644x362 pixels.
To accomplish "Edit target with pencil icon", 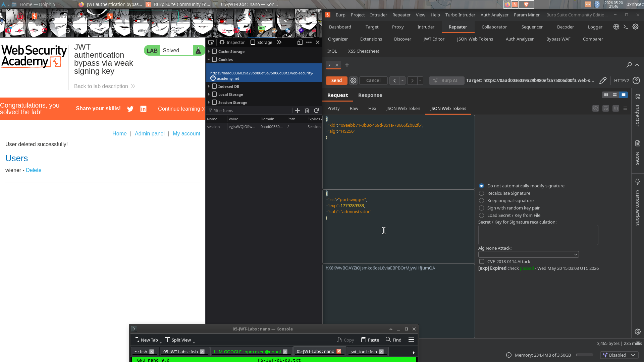I will 603,80.
